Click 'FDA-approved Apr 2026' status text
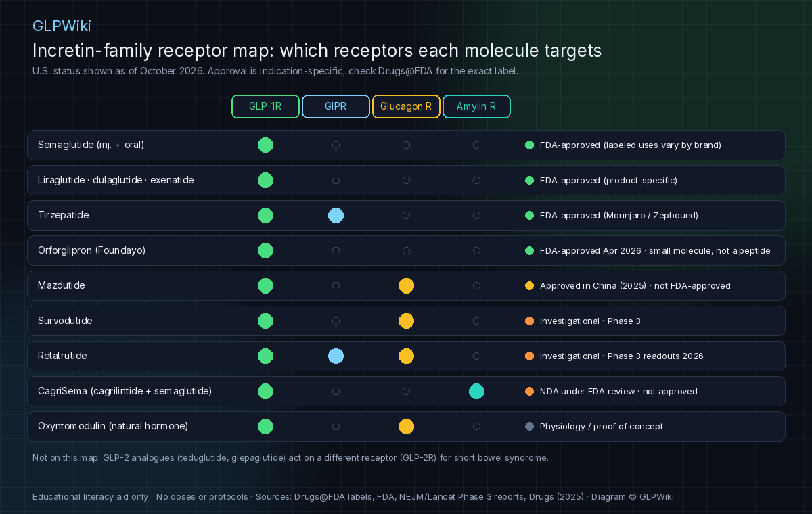812x514 pixels. (589, 250)
